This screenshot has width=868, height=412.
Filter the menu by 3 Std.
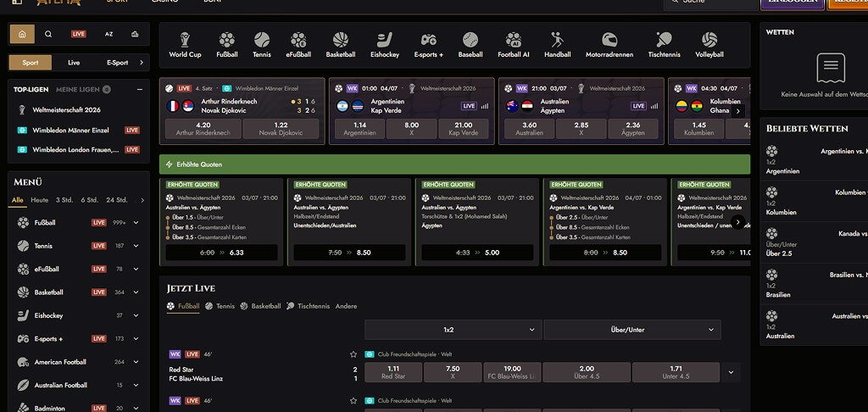tap(64, 200)
